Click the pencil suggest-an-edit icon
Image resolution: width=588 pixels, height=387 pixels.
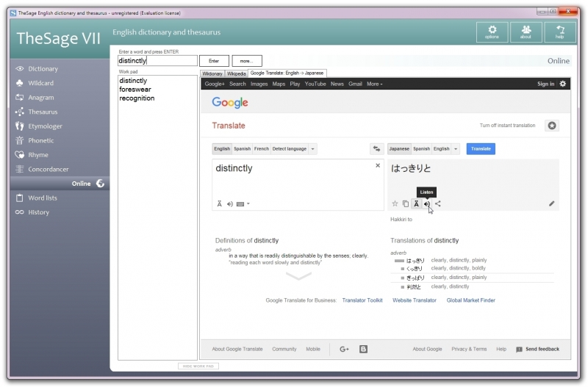point(551,204)
